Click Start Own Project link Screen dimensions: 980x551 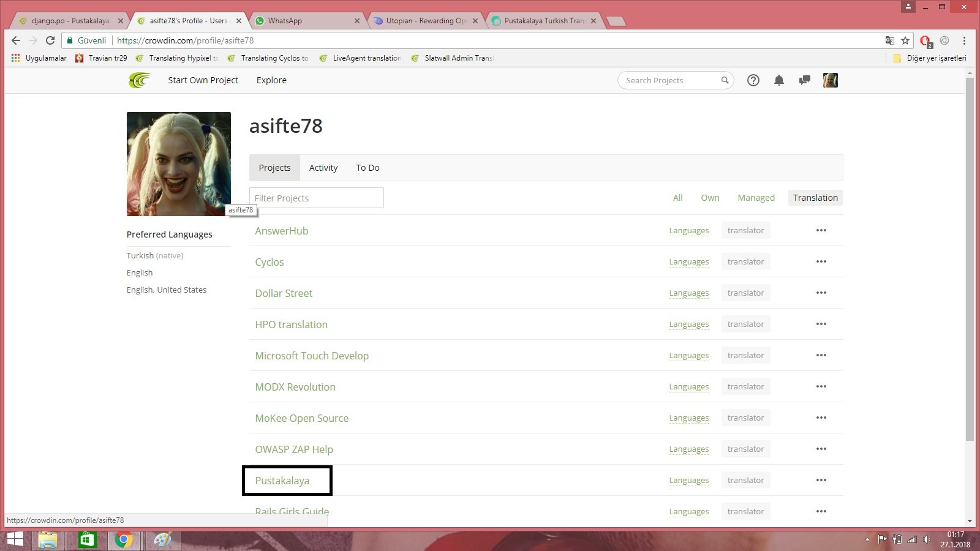[x=203, y=80]
